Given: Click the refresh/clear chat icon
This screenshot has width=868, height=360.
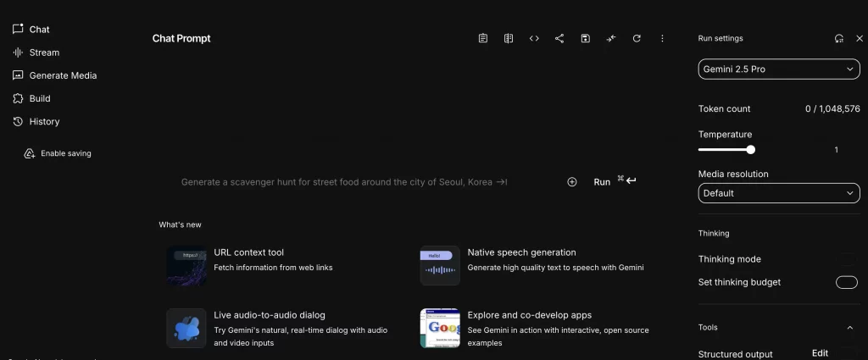Looking at the screenshot, I should [637, 38].
